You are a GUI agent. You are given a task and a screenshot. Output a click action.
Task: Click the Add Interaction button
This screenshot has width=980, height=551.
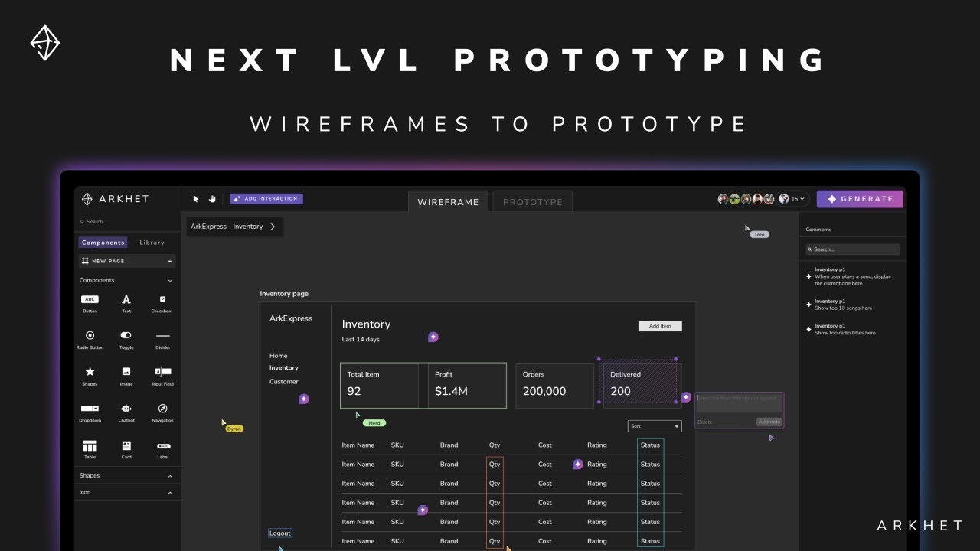tap(266, 199)
